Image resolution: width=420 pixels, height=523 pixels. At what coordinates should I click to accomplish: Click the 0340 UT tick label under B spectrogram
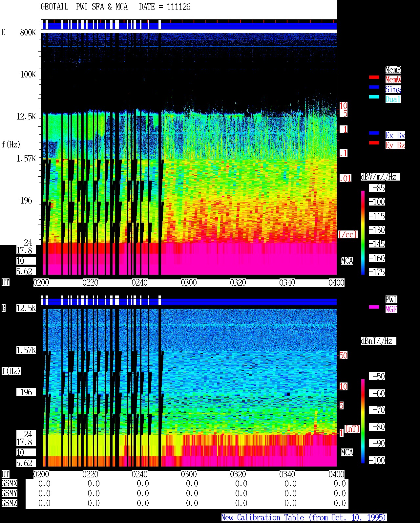(x=287, y=474)
